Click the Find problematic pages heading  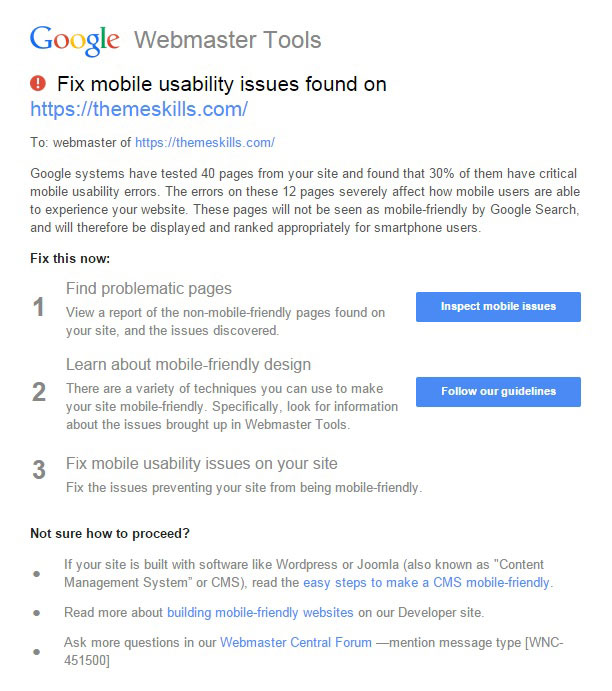tap(149, 289)
